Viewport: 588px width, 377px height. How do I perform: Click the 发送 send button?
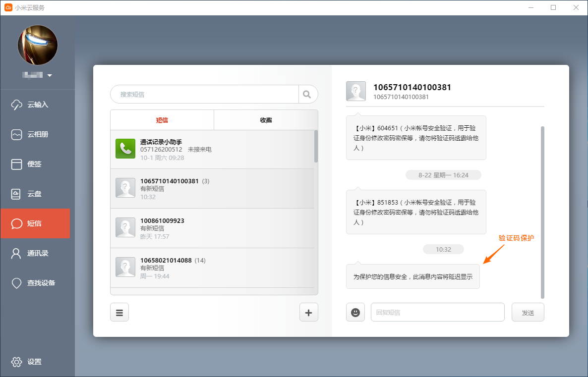pos(528,312)
